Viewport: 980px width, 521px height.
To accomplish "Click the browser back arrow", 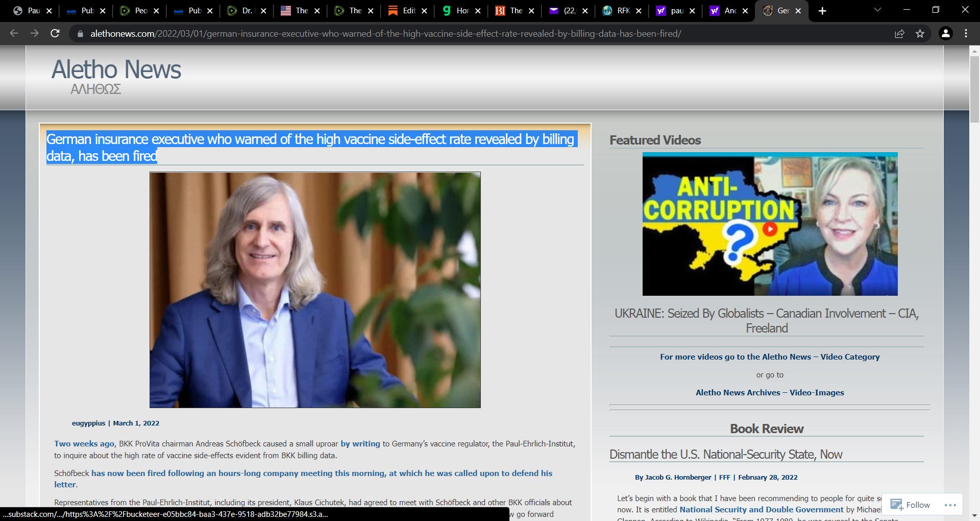I will coord(14,33).
